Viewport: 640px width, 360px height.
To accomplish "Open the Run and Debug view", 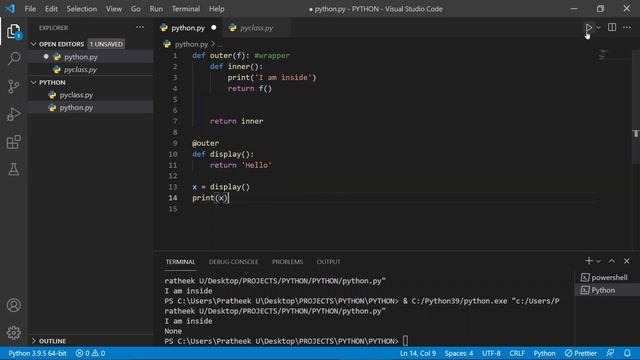I will click(13, 114).
